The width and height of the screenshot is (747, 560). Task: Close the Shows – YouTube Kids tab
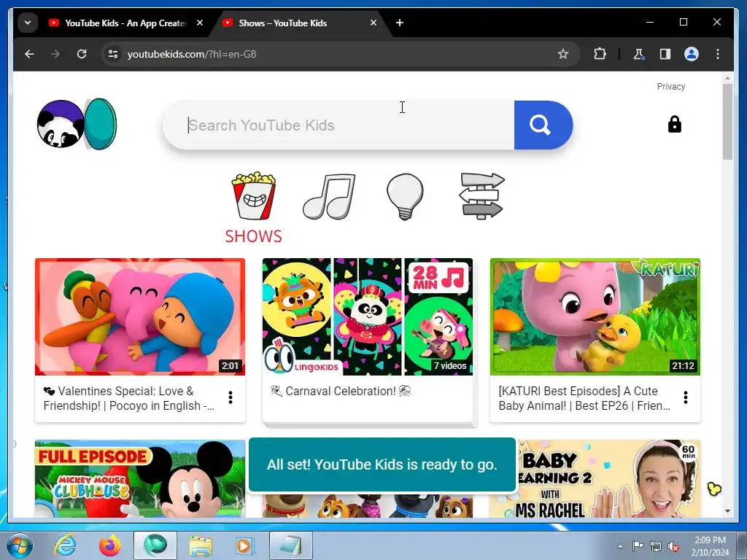[373, 23]
